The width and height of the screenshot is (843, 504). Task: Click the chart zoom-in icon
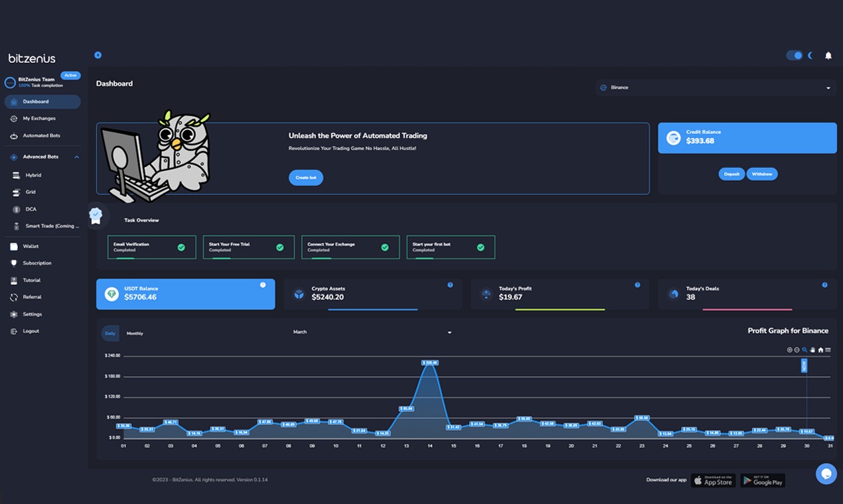pos(790,349)
